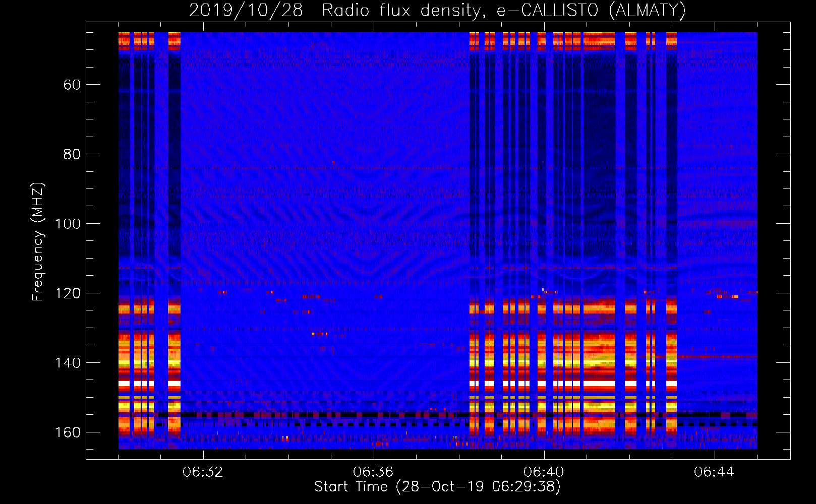
Task: Select the 120 frequency tick label
Action: point(68,293)
